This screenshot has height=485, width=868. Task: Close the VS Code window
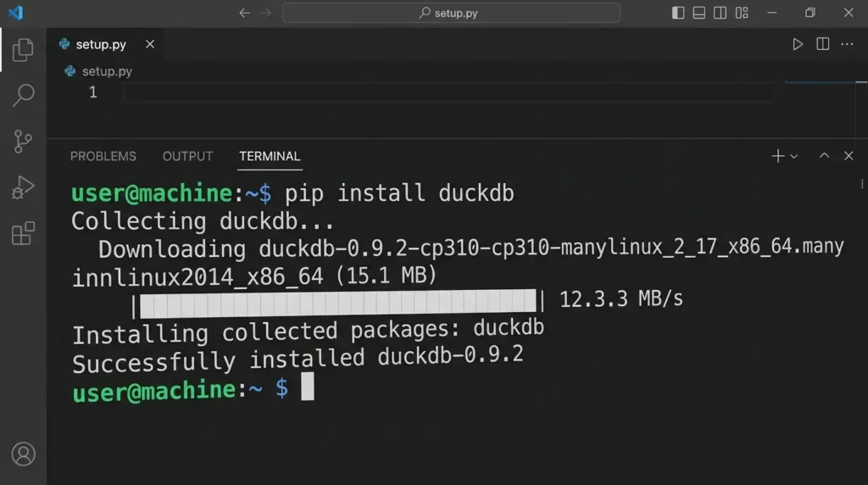point(848,13)
